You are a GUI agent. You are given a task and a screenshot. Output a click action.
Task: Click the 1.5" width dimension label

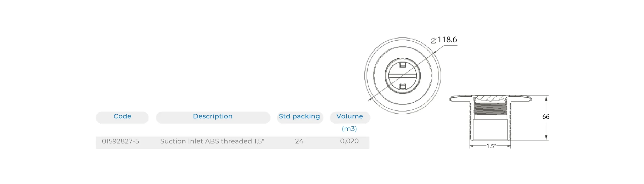tap(491, 146)
